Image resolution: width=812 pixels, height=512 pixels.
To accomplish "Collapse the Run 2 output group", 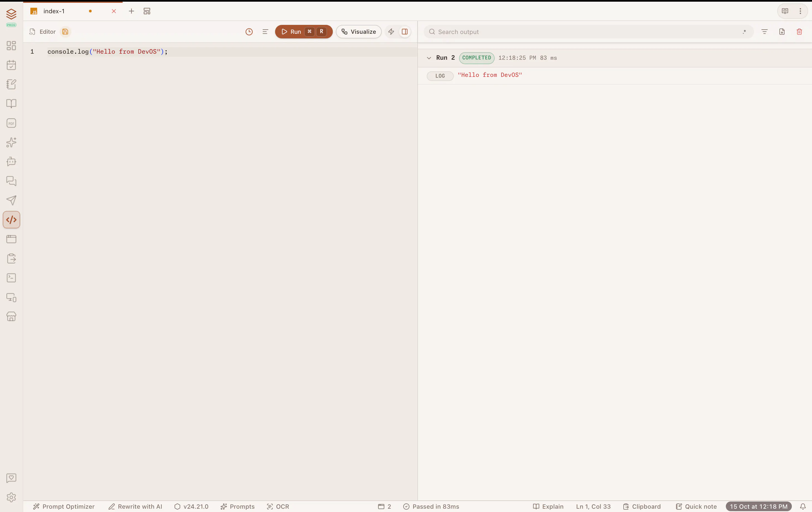I will [x=429, y=58].
